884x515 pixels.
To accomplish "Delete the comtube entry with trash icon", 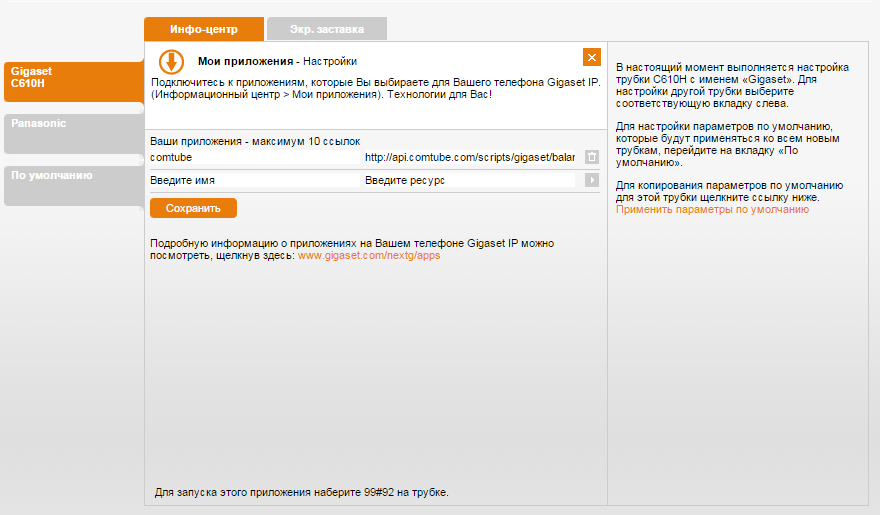I will [x=591, y=158].
